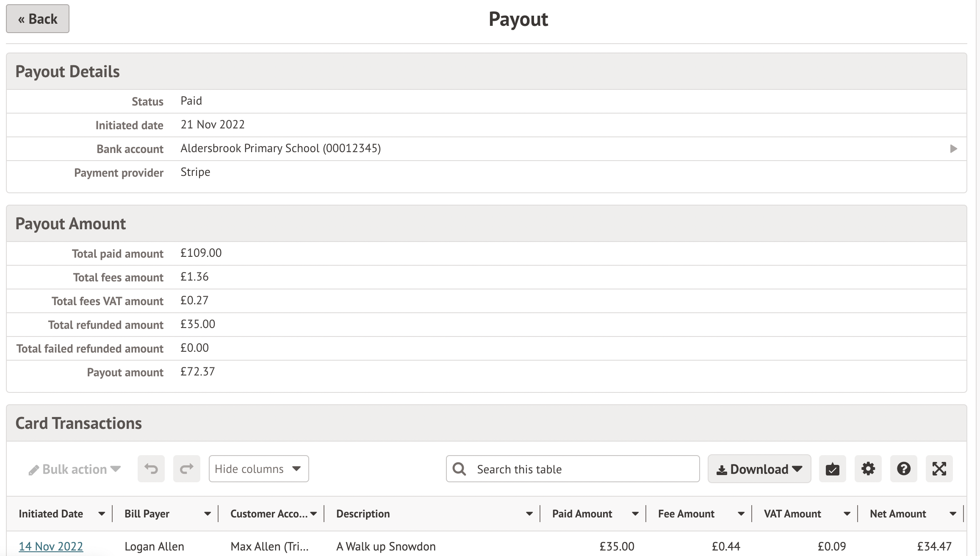This screenshot has width=980, height=556.
Task: Open the Hide columns dropdown
Action: point(258,469)
